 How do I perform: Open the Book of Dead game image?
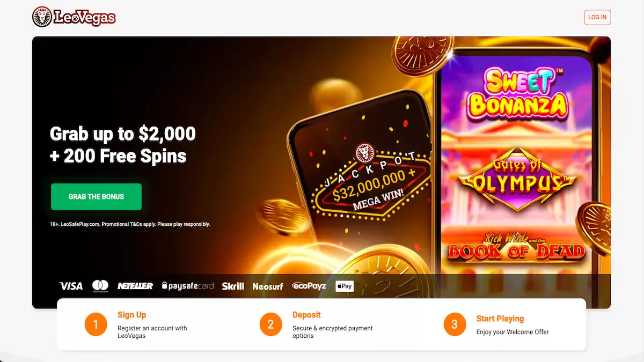pyautogui.click(x=517, y=247)
